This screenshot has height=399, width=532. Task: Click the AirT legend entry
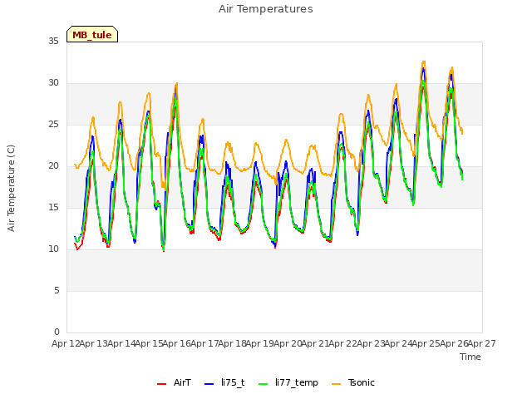(x=174, y=382)
